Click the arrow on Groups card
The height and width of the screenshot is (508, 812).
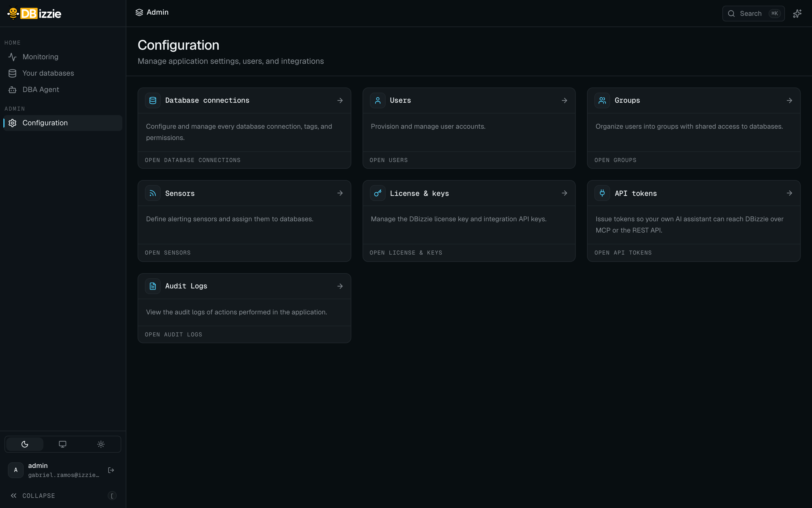point(789,100)
